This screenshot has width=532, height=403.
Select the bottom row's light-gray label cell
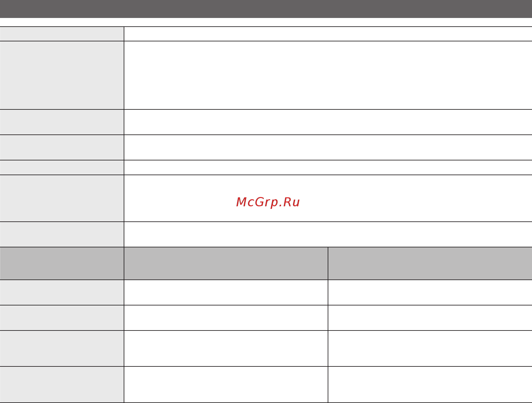tap(62, 384)
